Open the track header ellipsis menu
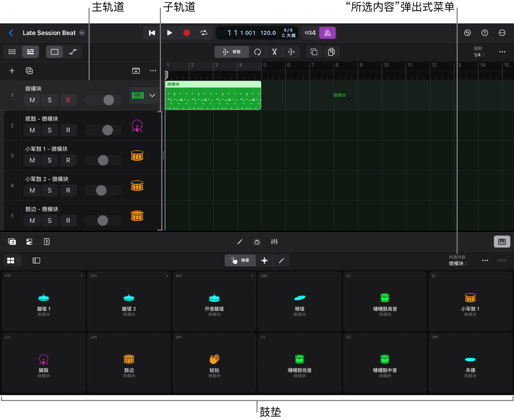Viewport: 514px width, 420px height. tap(153, 71)
